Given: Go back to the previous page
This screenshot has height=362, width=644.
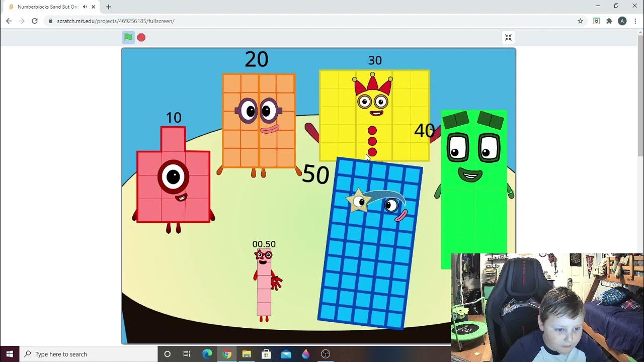Looking at the screenshot, I should point(9,21).
